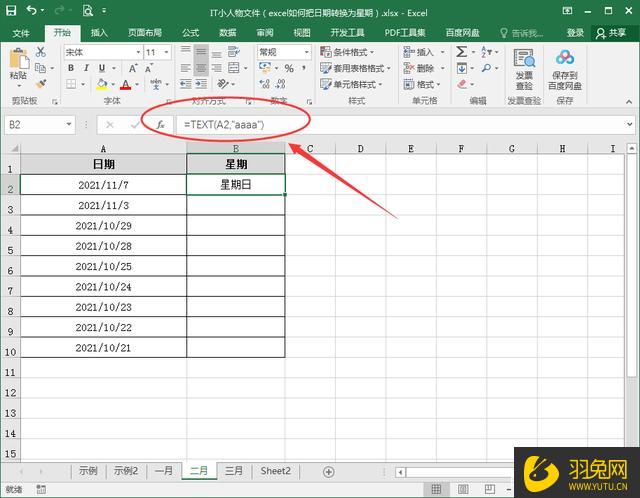Screen dimensions: 640x498
Task: Open the 文件 tab
Action: (x=21, y=33)
